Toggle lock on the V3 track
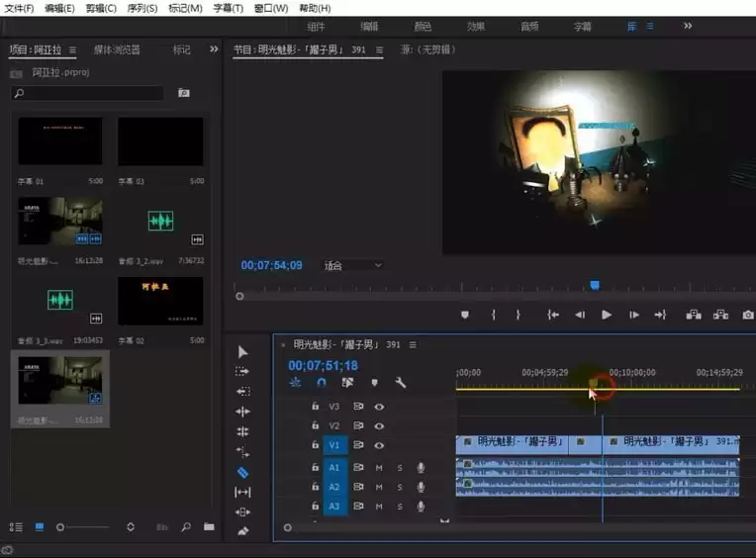Viewport: 756px width, 558px height. (x=316, y=406)
